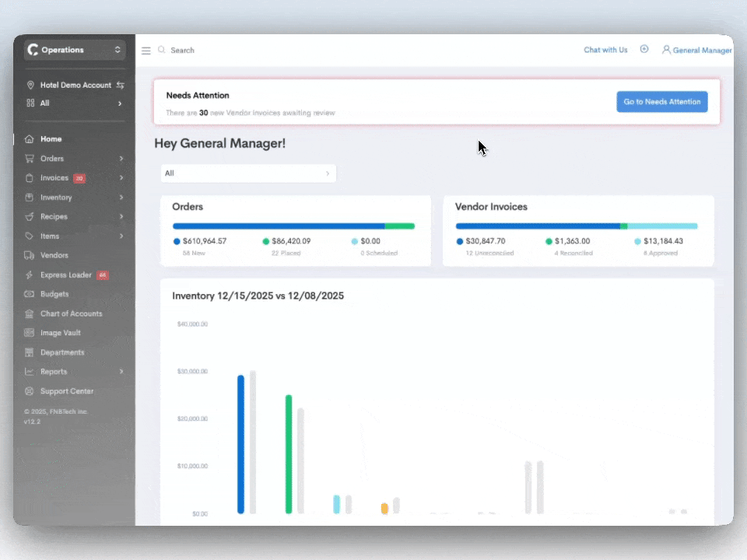Click the plus circle icon in header
Viewport: 747px width, 560px height.
[644, 50]
